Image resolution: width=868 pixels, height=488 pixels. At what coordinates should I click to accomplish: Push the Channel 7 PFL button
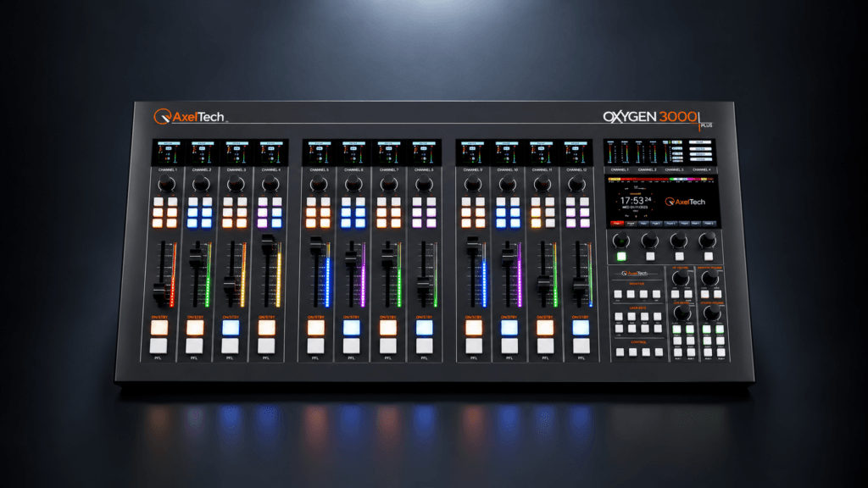[388, 346]
